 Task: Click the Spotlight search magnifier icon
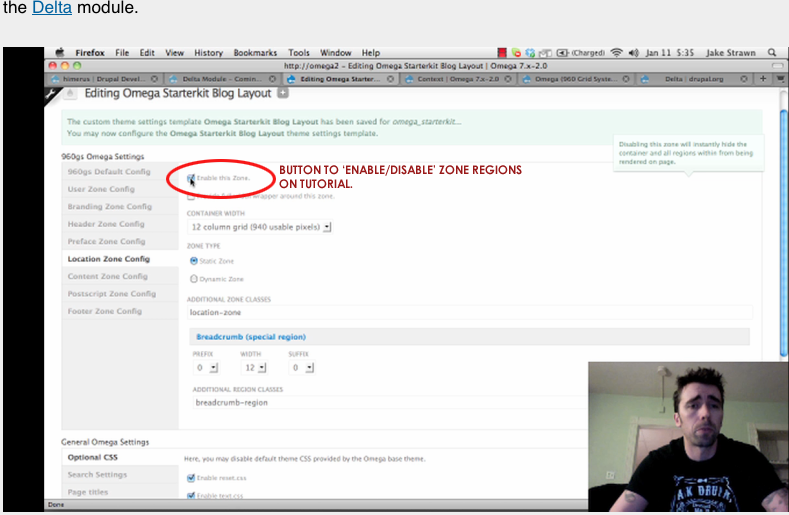tap(772, 52)
